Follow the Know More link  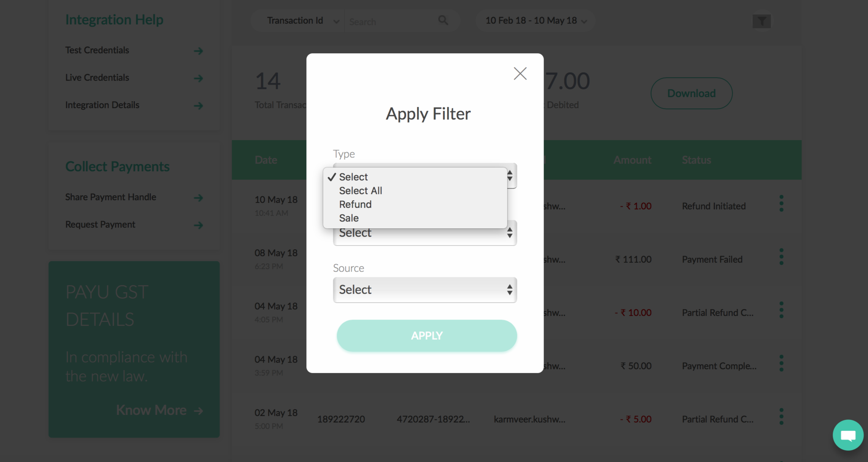click(159, 410)
